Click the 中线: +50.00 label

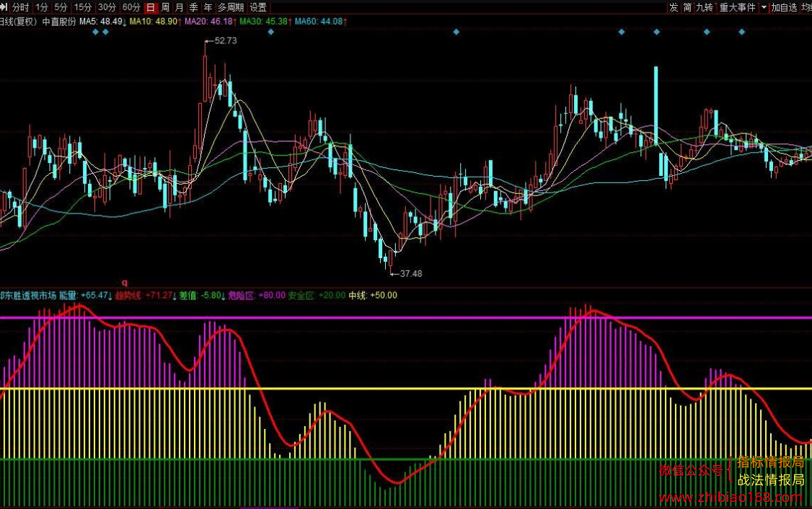(x=373, y=295)
